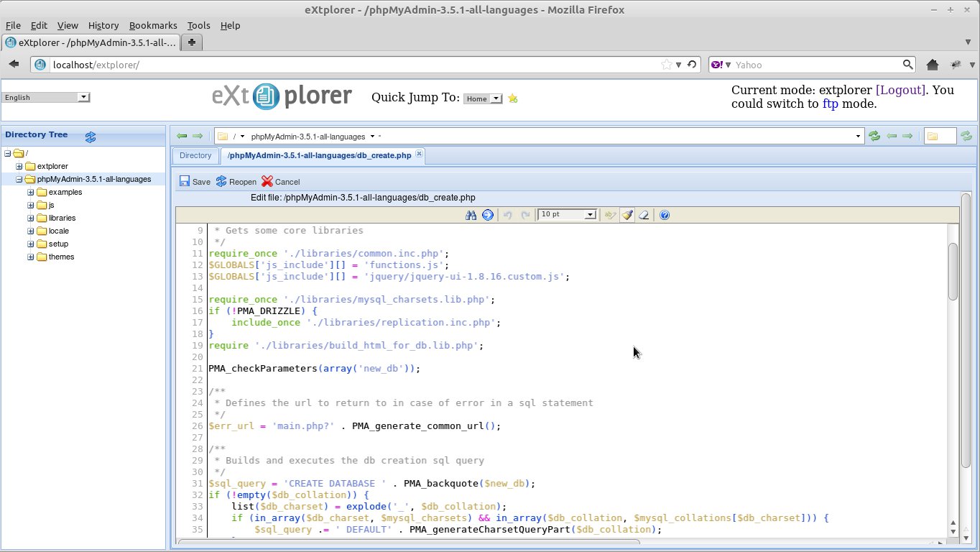Expand the themes folder node
The width and height of the screenshot is (980, 552).
click(x=31, y=257)
